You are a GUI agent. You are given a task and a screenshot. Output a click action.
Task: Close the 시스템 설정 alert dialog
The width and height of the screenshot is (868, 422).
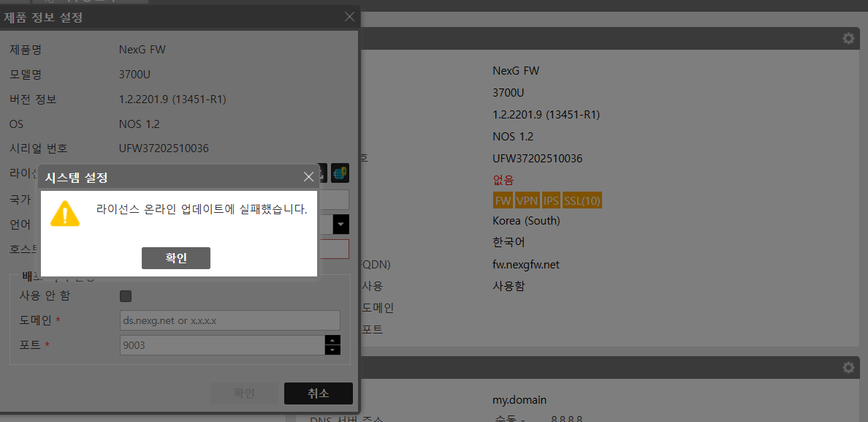[308, 177]
